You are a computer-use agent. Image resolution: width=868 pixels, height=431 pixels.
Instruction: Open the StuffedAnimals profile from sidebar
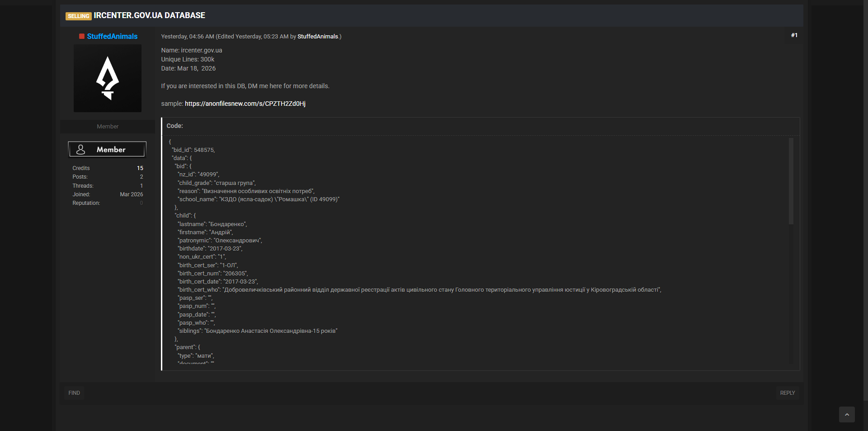(112, 36)
